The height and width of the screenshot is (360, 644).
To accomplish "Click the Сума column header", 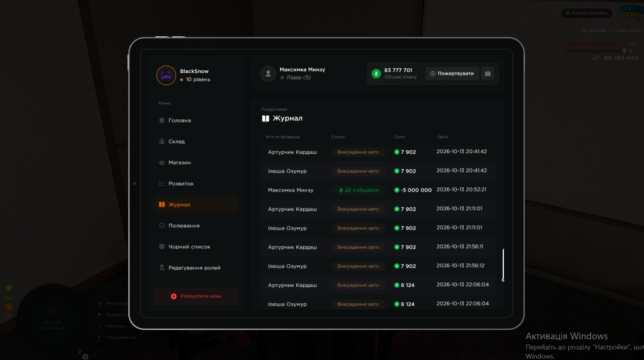I will pyautogui.click(x=399, y=137).
